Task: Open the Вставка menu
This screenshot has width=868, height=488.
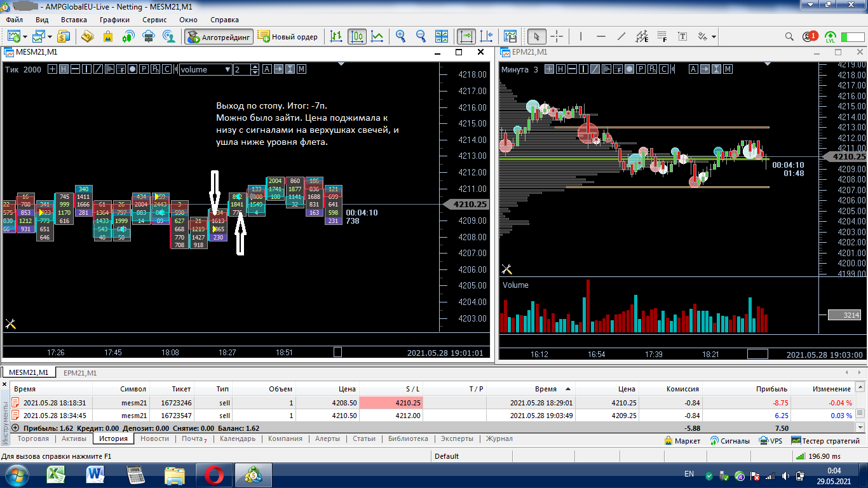Action: 74,20
